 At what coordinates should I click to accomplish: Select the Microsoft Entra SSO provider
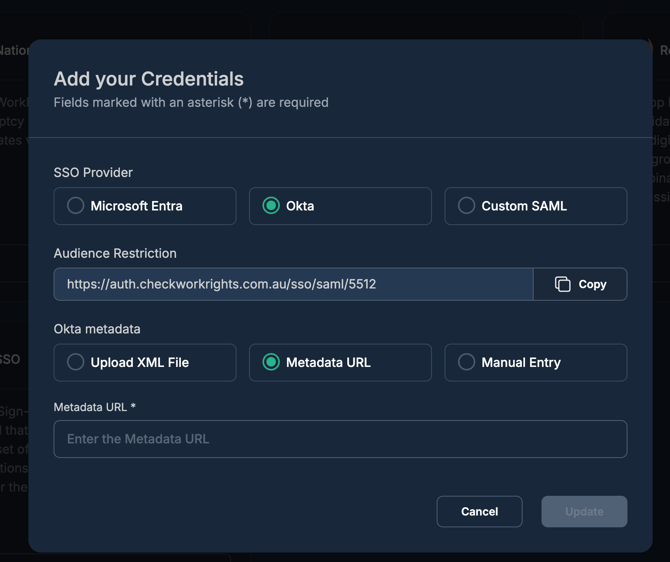click(x=145, y=206)
